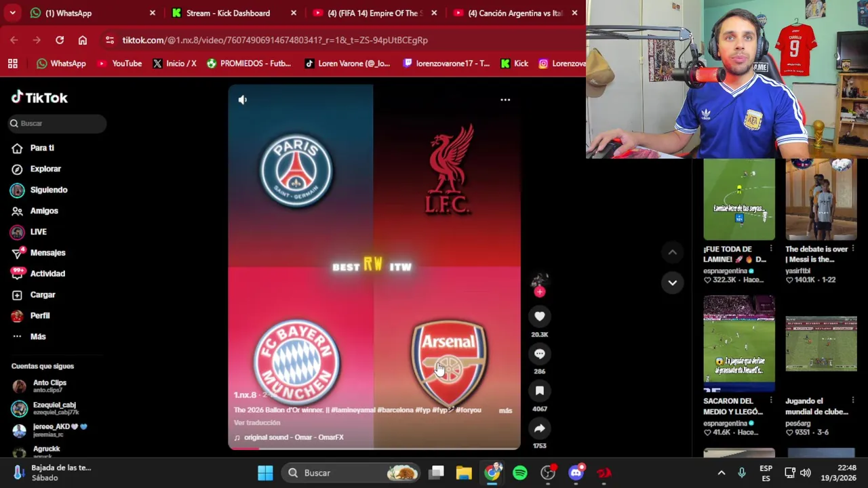The width and height of the screenshot is (868, 488).
Task: Open PROMIEDOS bookmark
Action: pos(249,64)
